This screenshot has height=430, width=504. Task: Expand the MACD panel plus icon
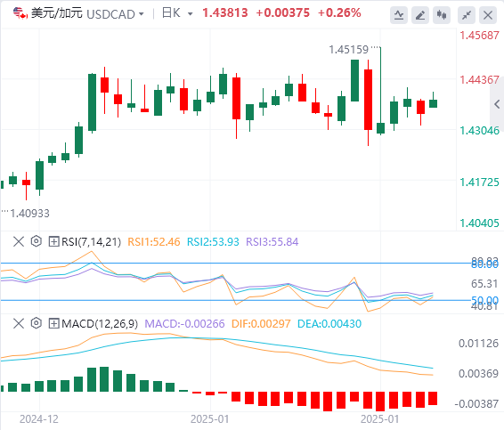click(53, 323)
